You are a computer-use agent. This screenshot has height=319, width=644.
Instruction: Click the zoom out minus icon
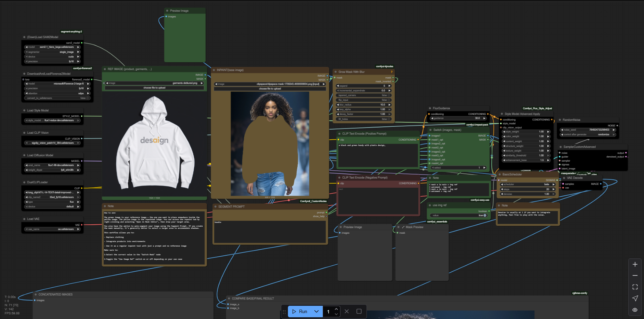click(635, 275)
